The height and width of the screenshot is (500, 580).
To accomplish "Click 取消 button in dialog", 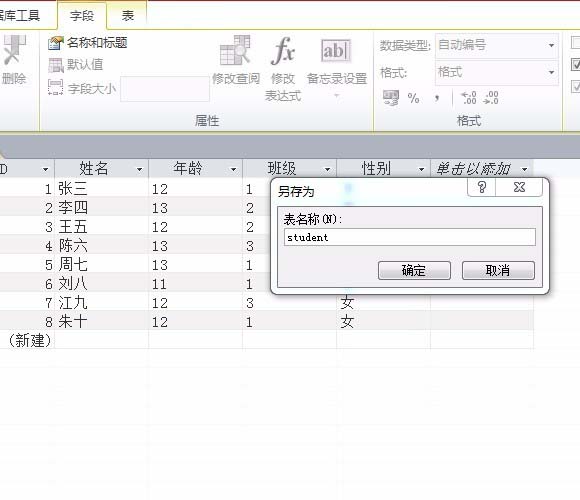I will click(x=498, y=270).
